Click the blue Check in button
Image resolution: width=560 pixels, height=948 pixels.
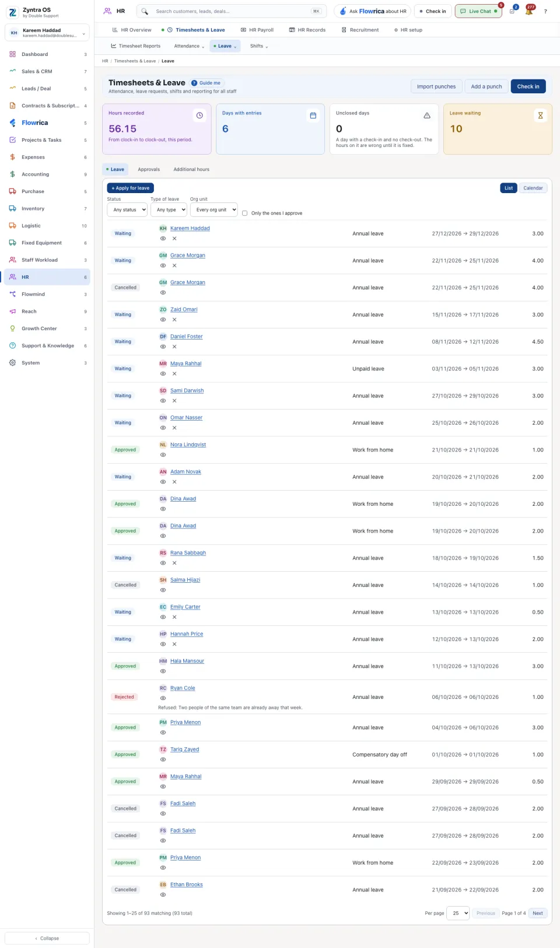pyautogui.click(x=528, y=86)
